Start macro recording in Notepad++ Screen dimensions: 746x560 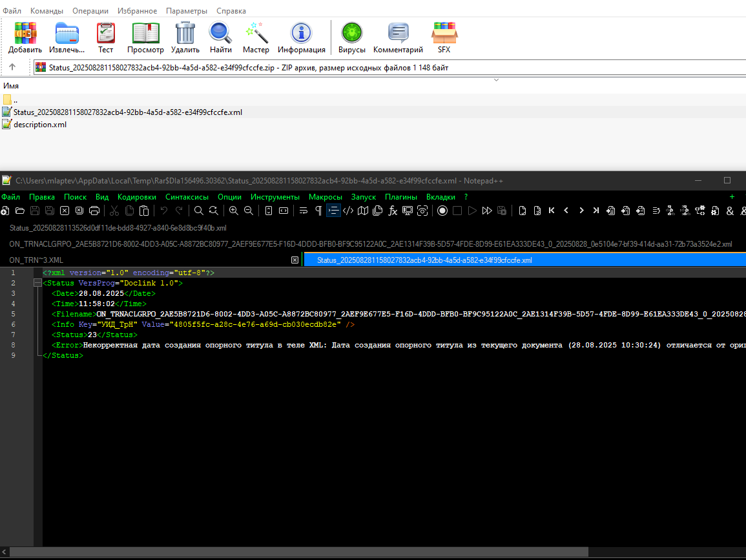click(x=442, y=211)
